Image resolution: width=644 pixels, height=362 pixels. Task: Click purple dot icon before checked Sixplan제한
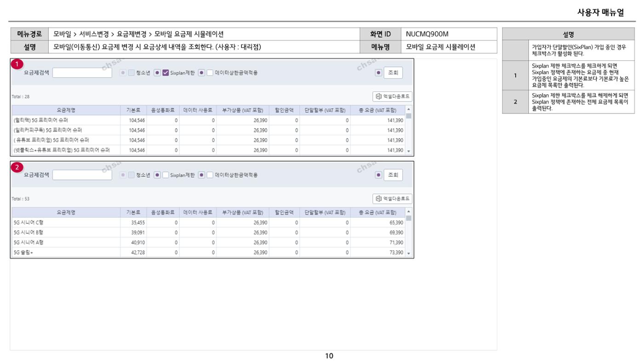pos(157,73)
